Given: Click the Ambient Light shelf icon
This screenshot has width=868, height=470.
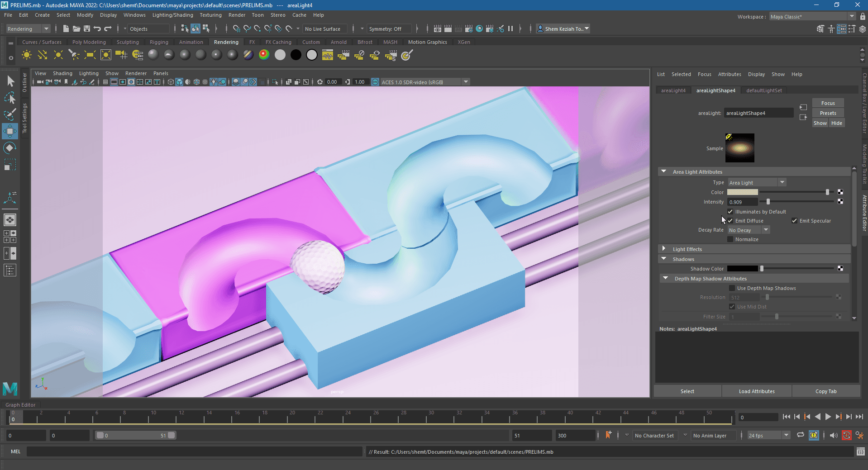Looking at the screenshot, I should (x=27, y=55).
